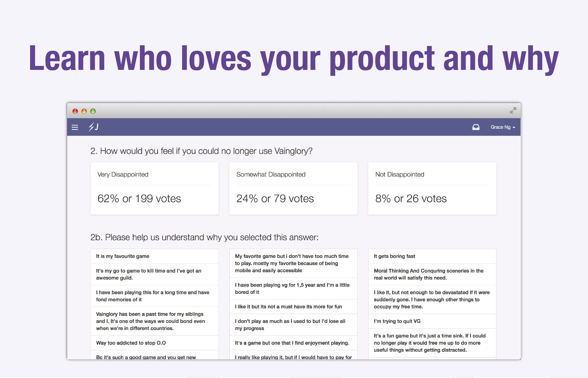Select the "Moral Thinking And Conquring" response

coord(429,274)
